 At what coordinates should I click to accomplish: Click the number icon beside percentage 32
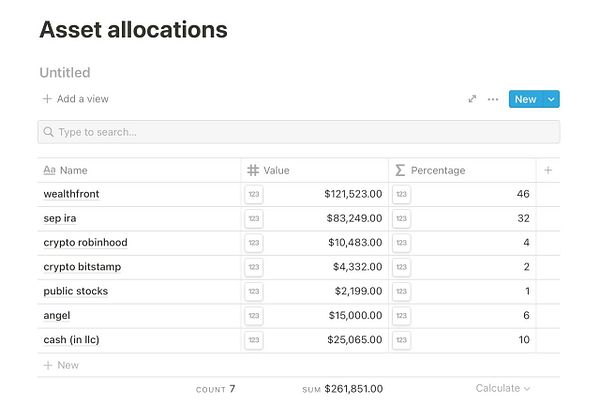[401, 218]
